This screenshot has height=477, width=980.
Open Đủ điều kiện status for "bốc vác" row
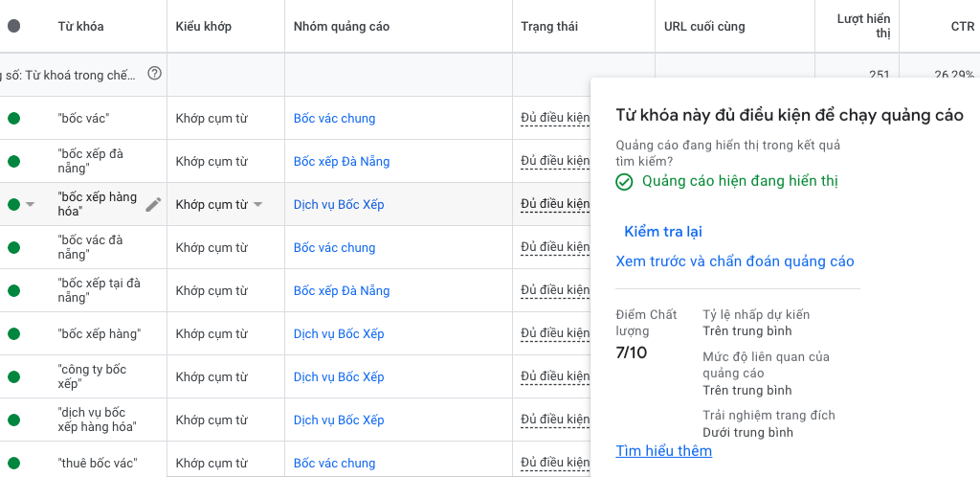554,119
